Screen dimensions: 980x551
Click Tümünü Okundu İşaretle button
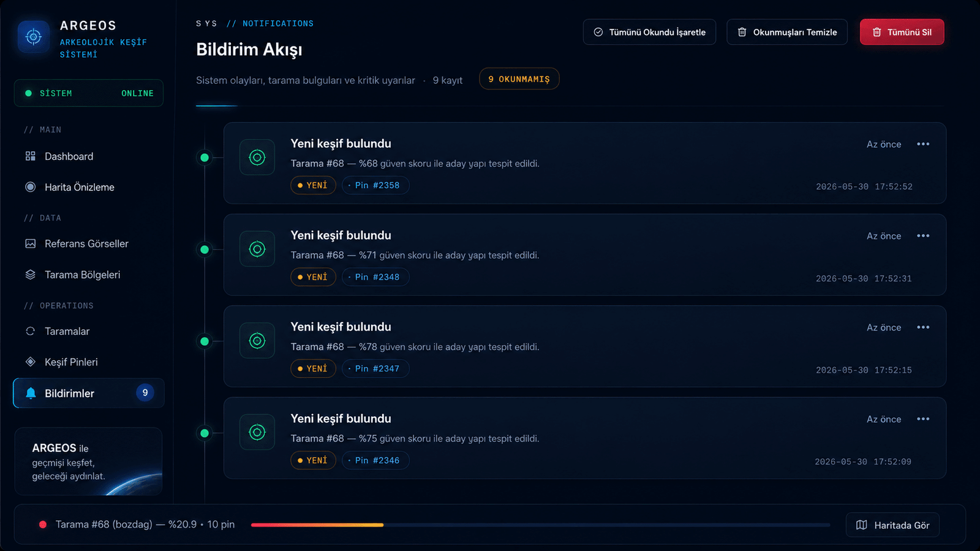click(x=649, y=32)
